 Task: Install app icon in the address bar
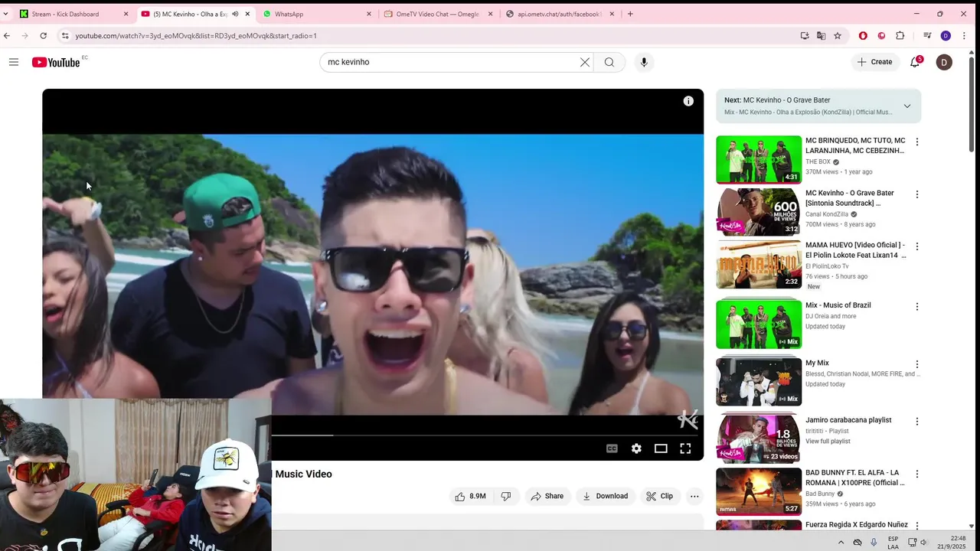pyautogui.click(x=805, y=36)
